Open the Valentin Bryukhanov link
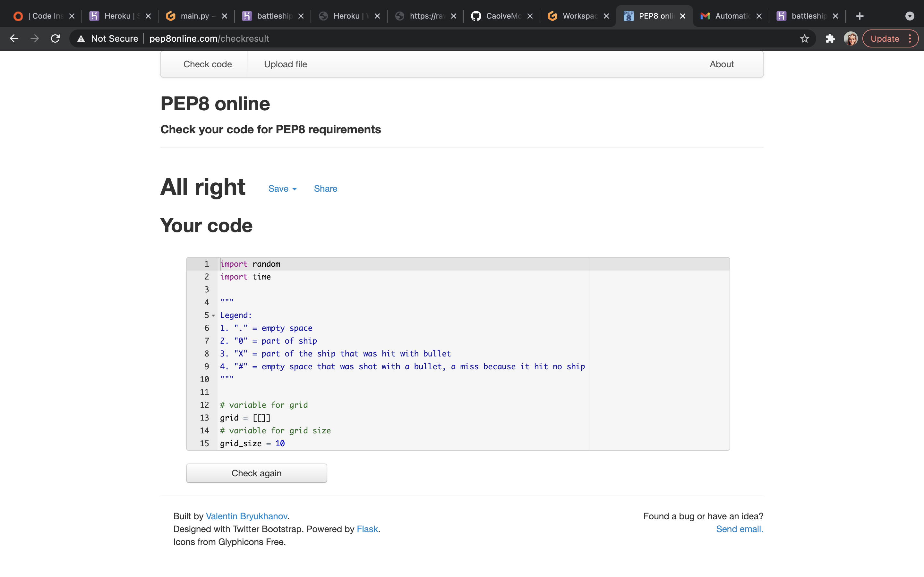 pyautogui.click(x=246, y=516)
